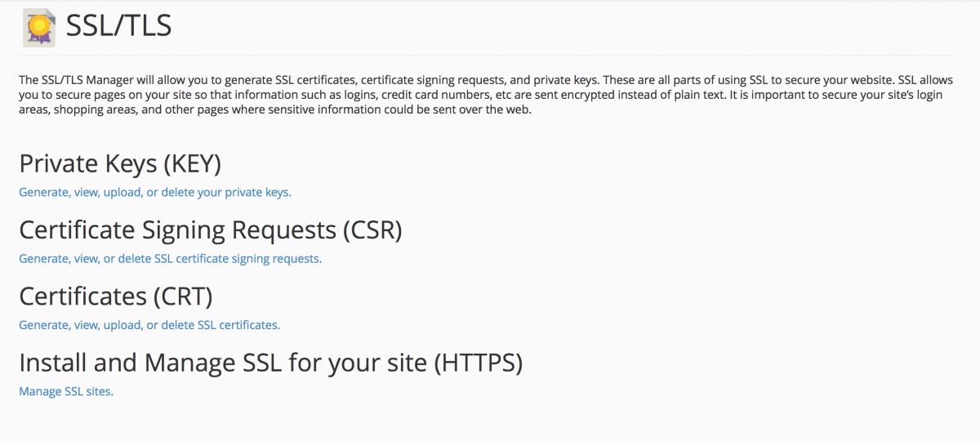The width and height of the screenshot is (980, 441).
Task: Click the Install and Manage SSL heading
Action: 270,363
